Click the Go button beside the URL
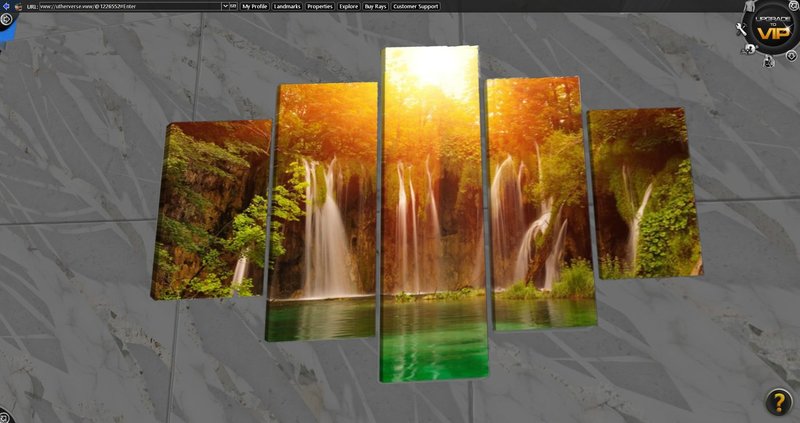This screenshot has width=800, height=423. pyautogui.click(x=233, y=6)
